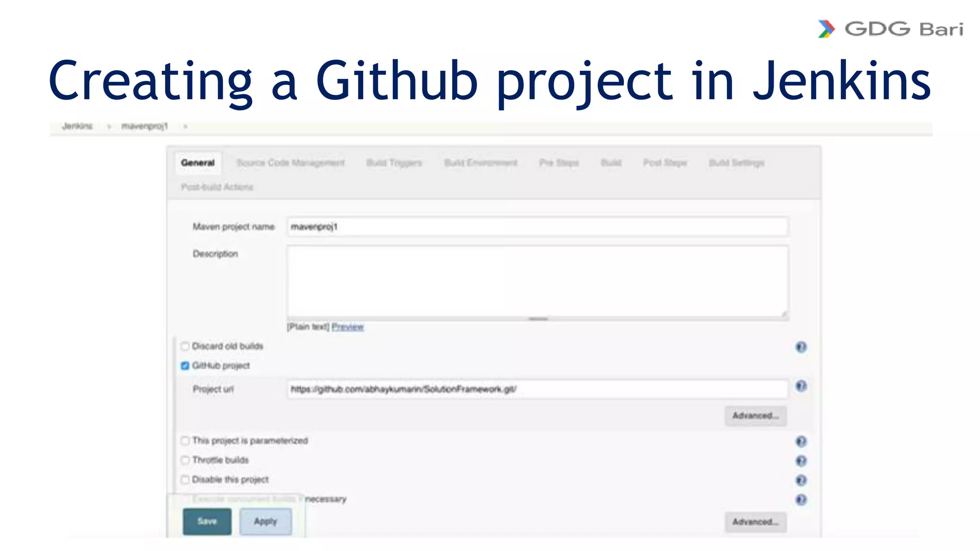
Task: Open the Build tab
Action: point(611,163)
